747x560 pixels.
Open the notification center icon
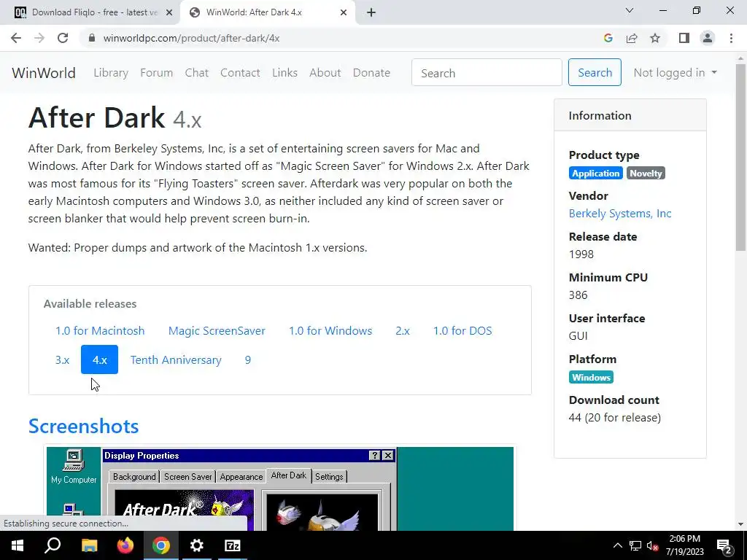pos(724,545)
